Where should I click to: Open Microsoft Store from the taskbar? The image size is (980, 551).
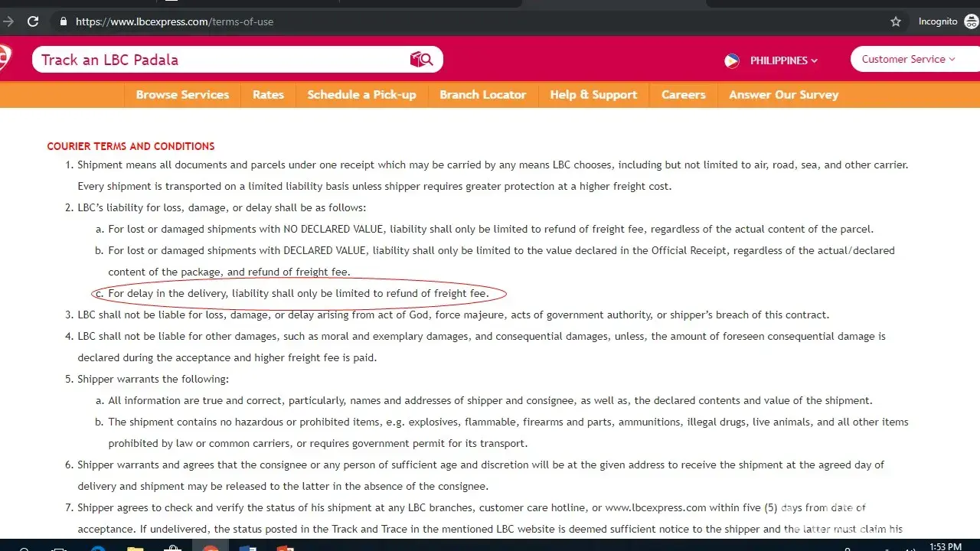pyautogui.click(x=172, y=546)
